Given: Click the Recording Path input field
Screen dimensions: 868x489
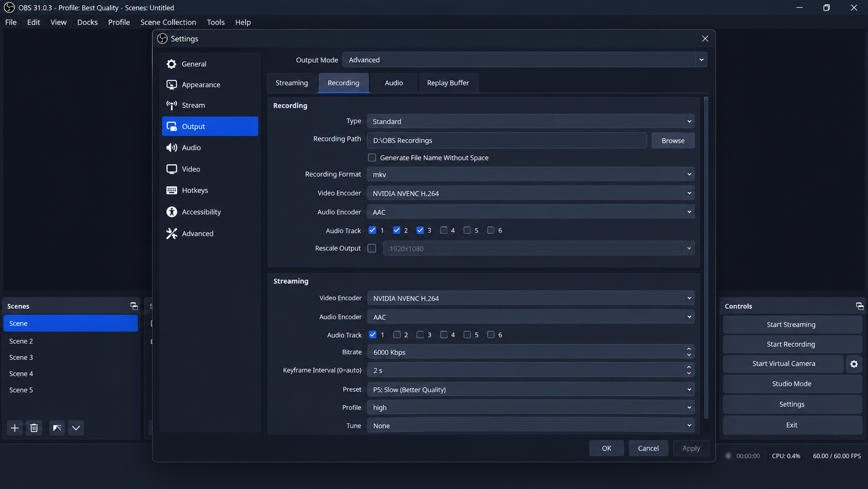Looking at the screenshot, I should 507,140.
